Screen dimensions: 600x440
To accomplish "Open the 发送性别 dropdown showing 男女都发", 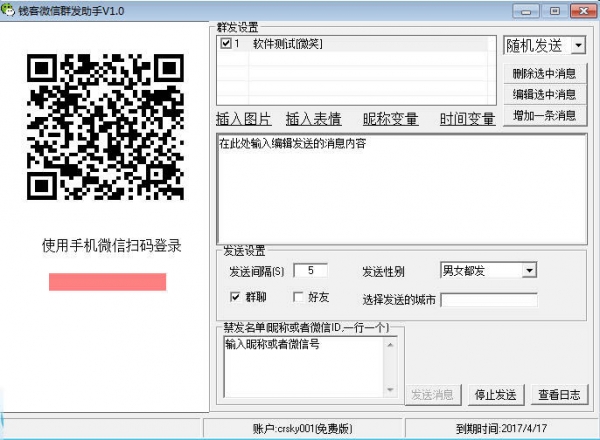I will (x=529, y=271).
